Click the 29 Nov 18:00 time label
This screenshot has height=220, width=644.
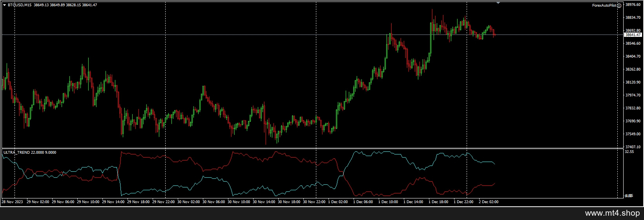[x=138, y=202]
